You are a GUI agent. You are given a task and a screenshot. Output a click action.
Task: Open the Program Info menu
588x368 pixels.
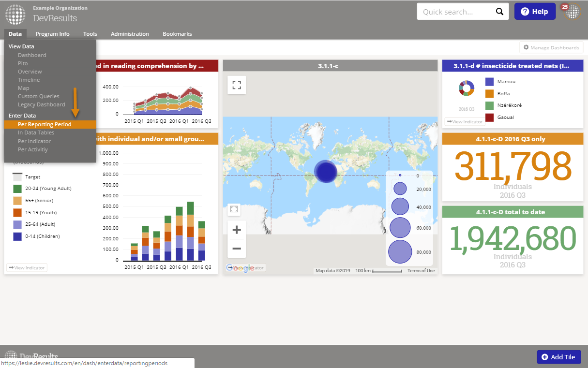(52, 34)
